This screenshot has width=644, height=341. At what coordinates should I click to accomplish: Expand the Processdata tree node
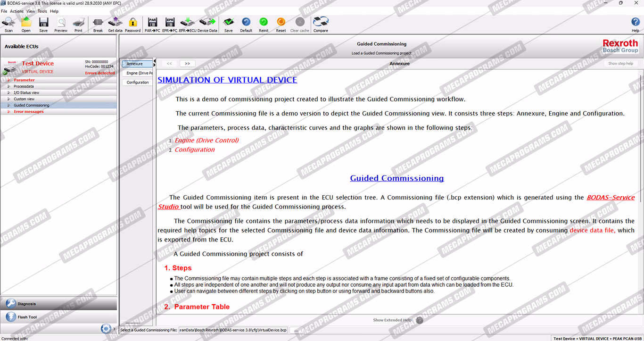[x=9, y=86]
